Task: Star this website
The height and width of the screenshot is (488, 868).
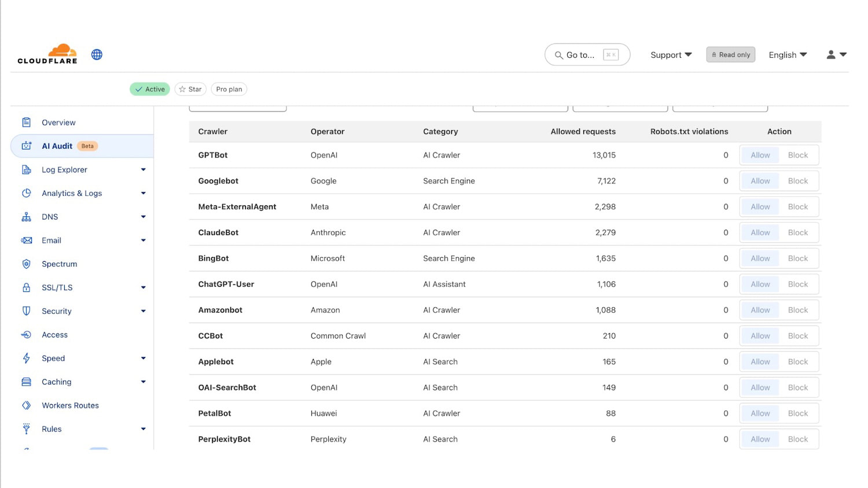Action: [190, 89]
